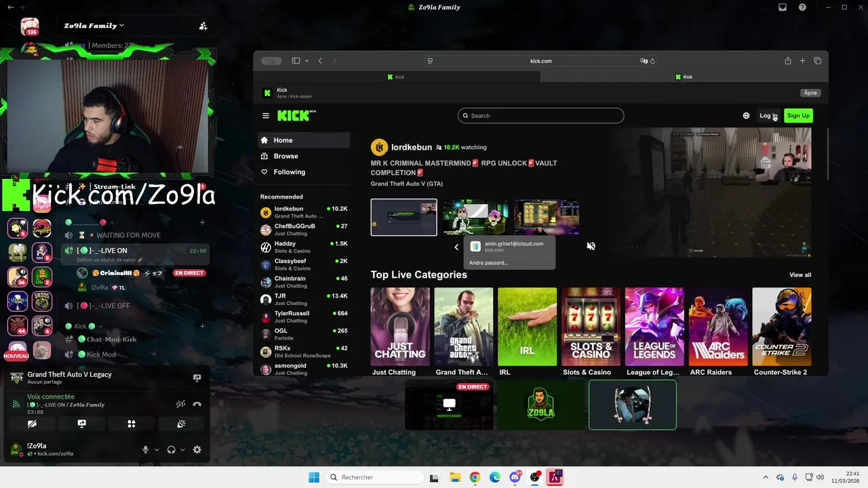Click the lordkebun streamer name
Viewport: 868px width, 488px height.
pyautogui.click(x=412, y=147)
